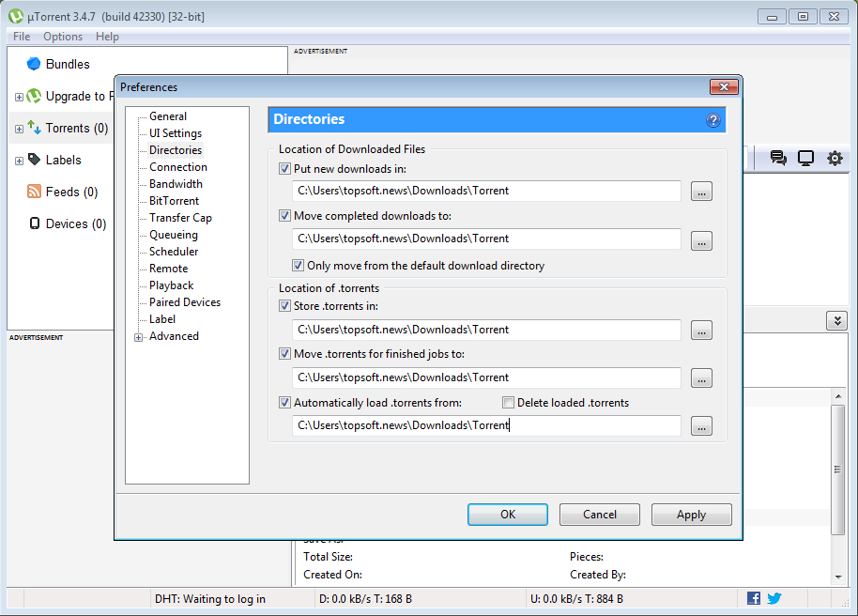Click the Twitter bird icon in status bar

pos(774,598)
